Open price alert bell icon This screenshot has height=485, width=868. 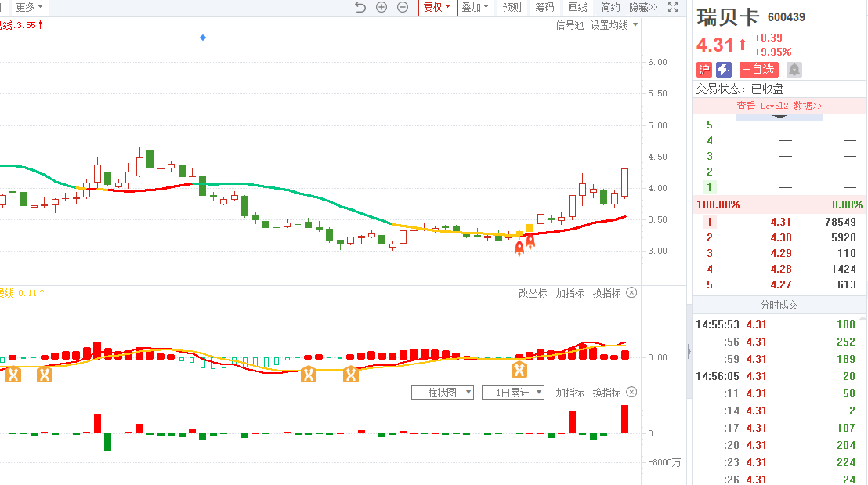point(794,70)
